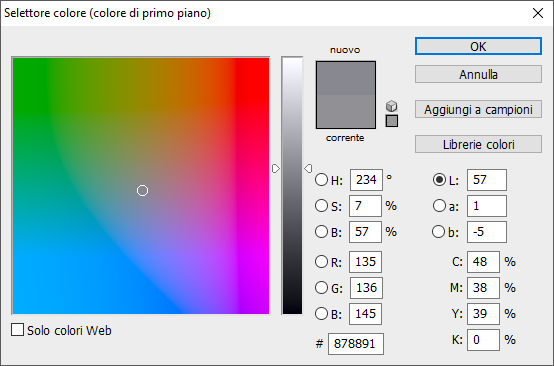Open Librerie colori

pyautogui.click(x=478, y=144)
